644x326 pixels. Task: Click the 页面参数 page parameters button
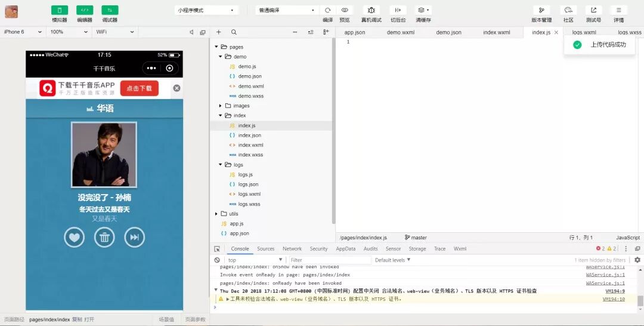click(x=195, y=319)
